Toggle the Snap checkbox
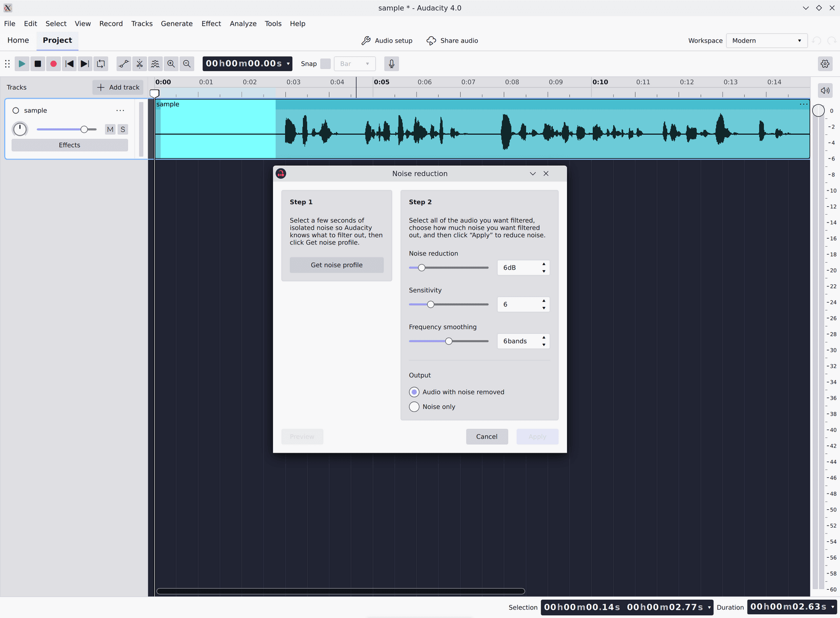This screenshot has width=840, height=618. (325, 64)
